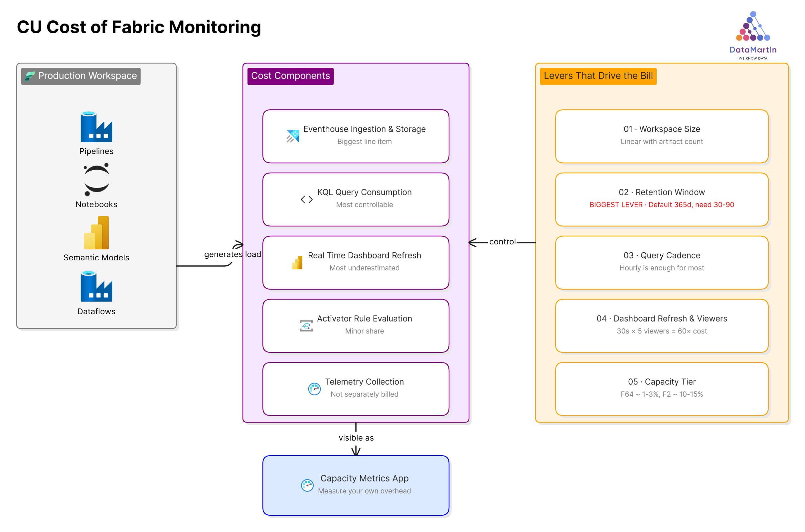The width and height of the screenshot is (805, 532).
Task: Click the 'generates load' connector label
Action: (233, 254)
